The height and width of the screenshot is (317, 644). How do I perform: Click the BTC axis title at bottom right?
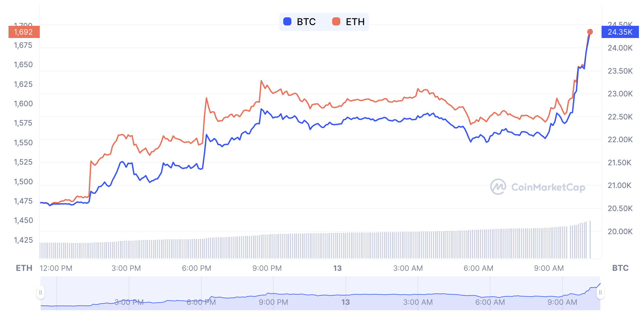[x=620, y=268]
